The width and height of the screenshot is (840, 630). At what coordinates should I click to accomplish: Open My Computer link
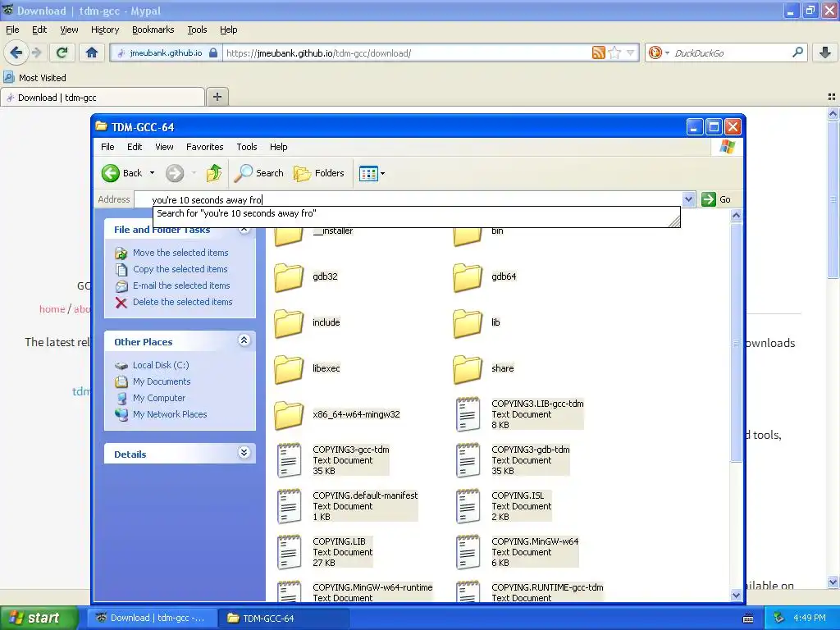pyautogui.click(x=159, y=398)
